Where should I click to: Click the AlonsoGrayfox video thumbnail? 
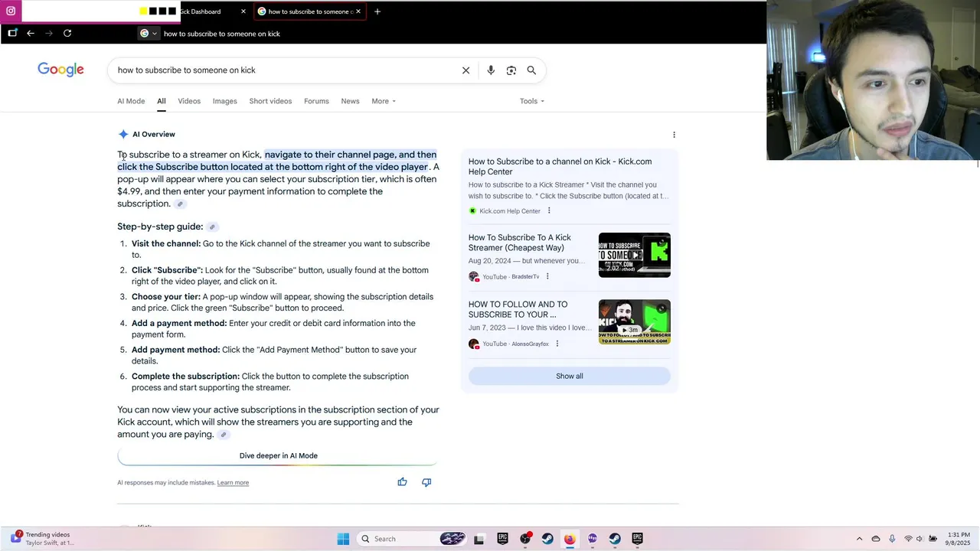point(634,321)
